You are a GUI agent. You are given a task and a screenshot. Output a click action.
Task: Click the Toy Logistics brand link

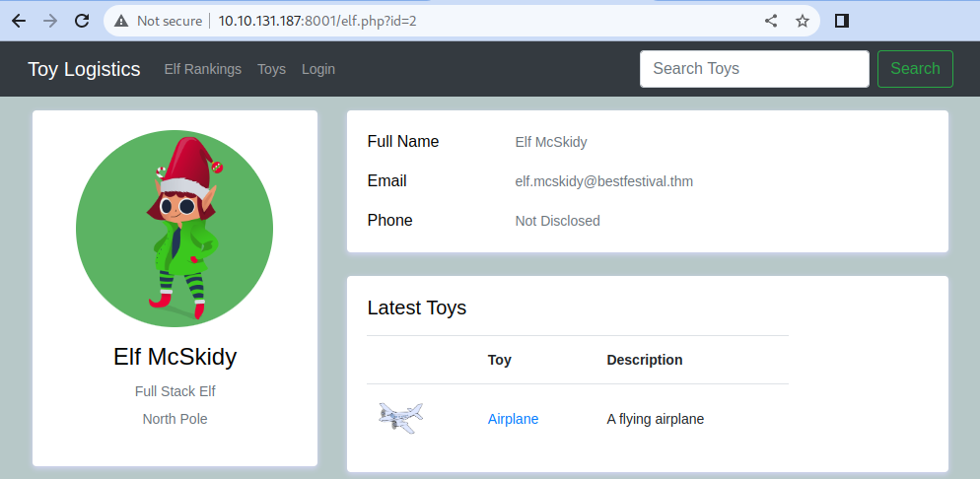coord(84,69)
